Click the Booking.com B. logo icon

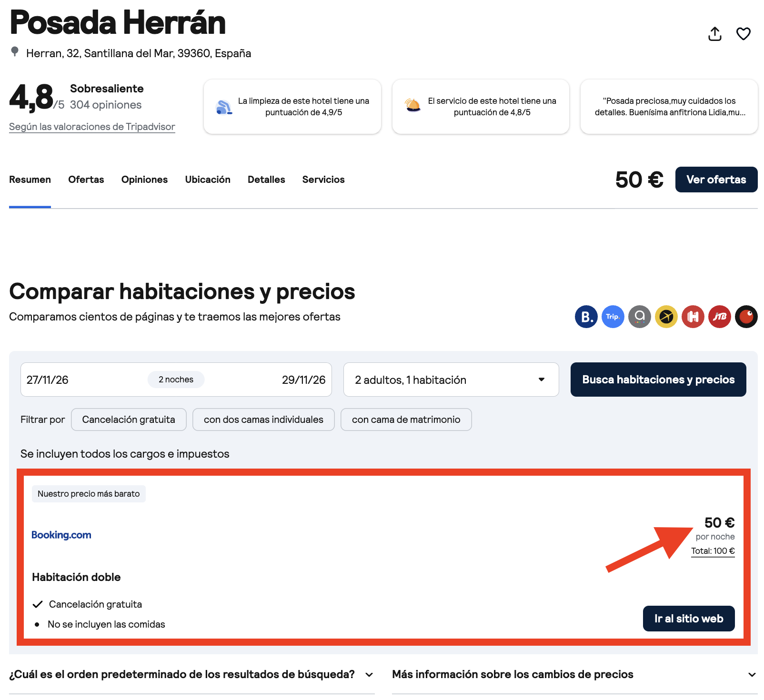point(586,317)
